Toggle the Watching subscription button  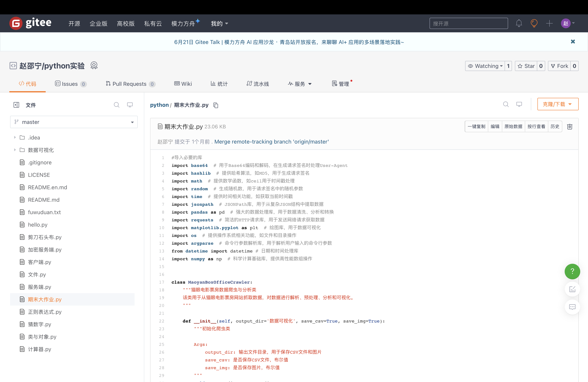click(x=485, y=66)
